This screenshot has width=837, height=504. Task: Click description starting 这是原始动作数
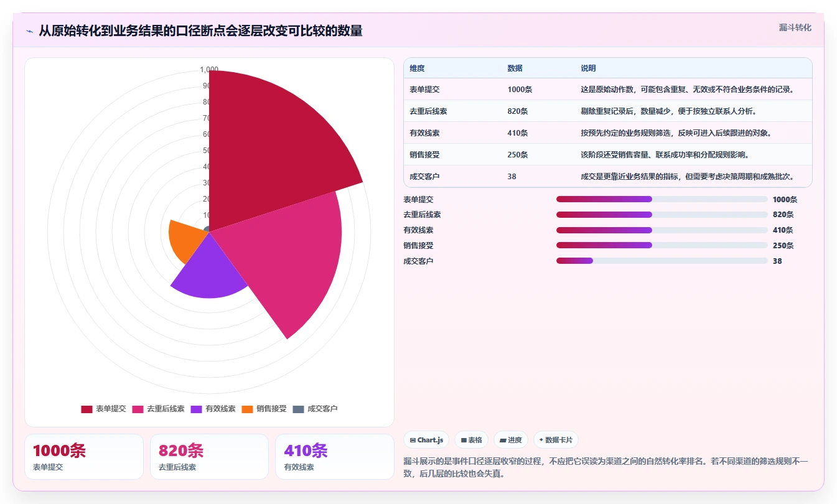688,90
